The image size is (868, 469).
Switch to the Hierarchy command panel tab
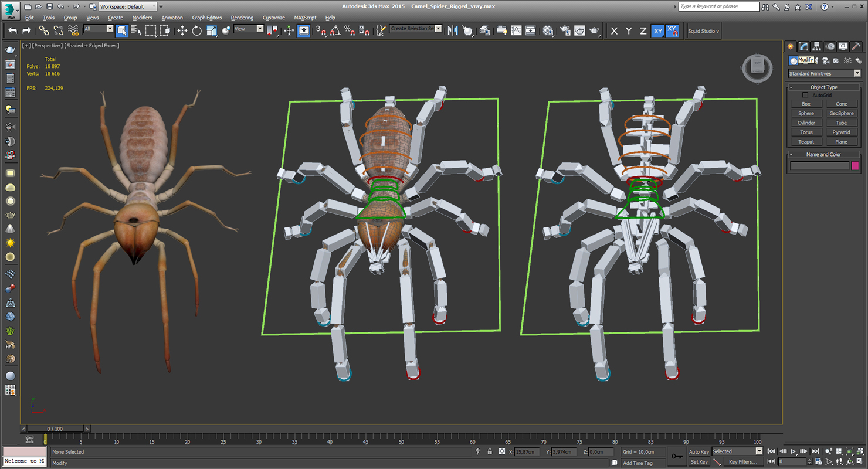click(x=816, y=47)
